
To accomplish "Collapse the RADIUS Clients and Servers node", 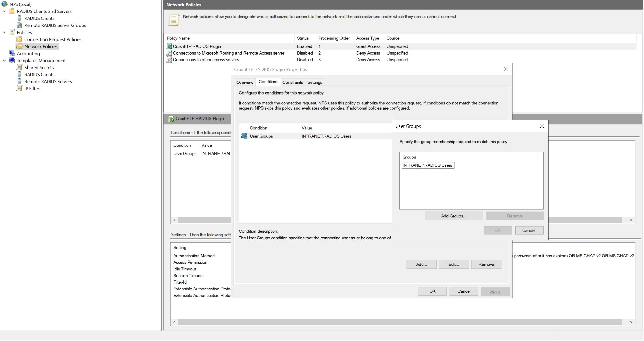I will [x=4, y=11].
